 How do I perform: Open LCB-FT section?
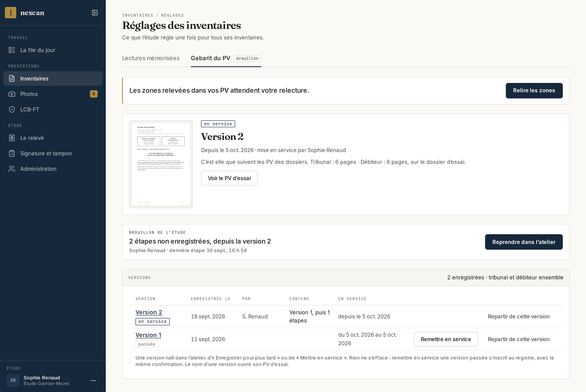(53, 110)
